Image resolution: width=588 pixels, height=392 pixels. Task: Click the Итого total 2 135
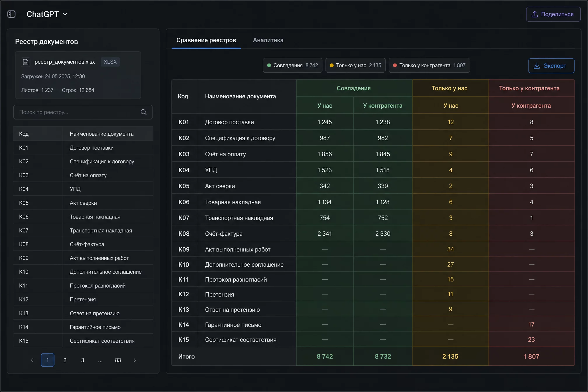click(x=450, y=356)
